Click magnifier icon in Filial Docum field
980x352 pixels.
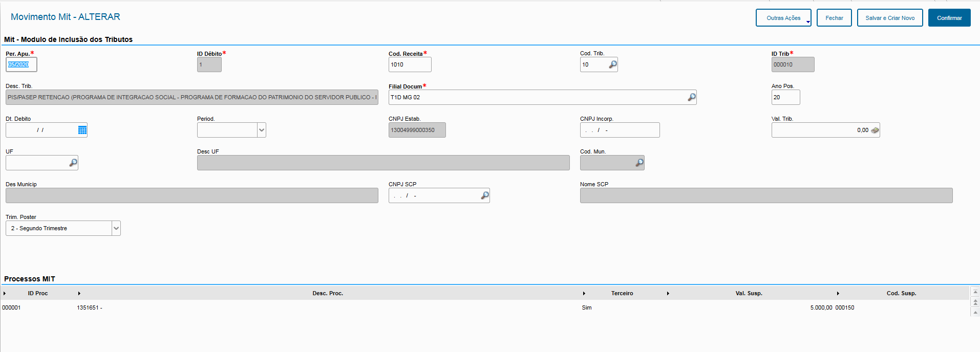pyautogui.click(x=691, y=97)
